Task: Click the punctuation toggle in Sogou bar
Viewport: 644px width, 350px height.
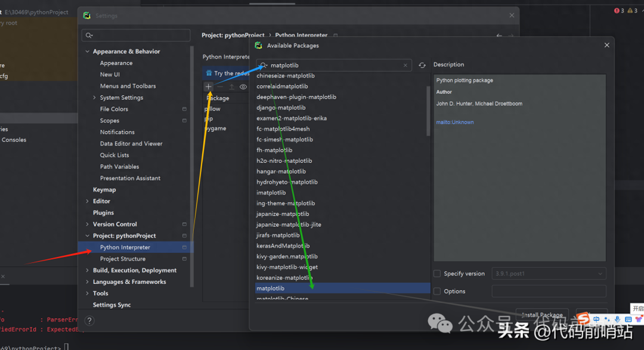Action: click(607, 319)
